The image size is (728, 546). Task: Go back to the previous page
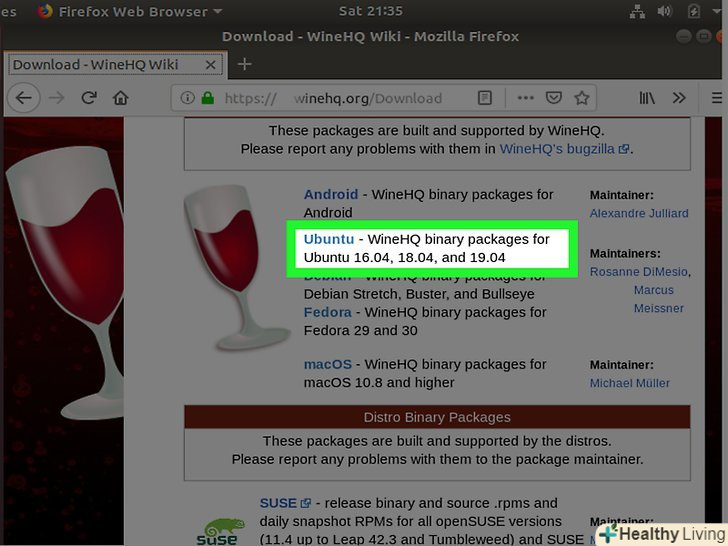tap(24, 98)
